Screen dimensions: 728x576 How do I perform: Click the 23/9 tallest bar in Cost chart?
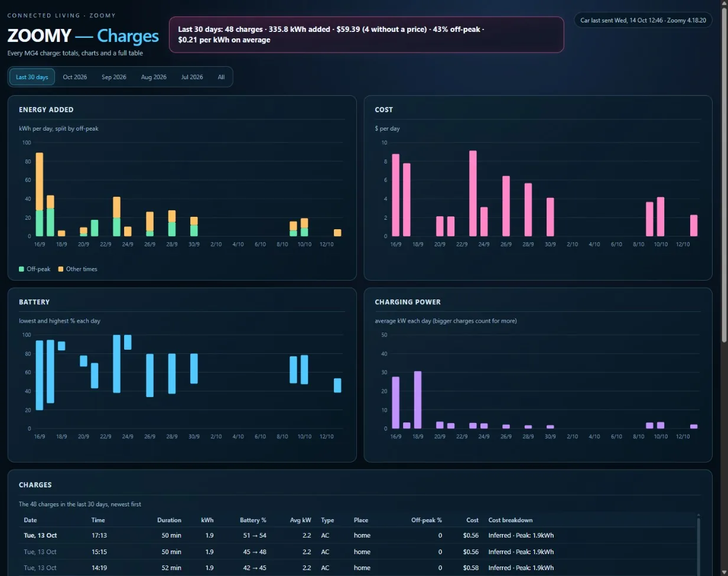473,194
